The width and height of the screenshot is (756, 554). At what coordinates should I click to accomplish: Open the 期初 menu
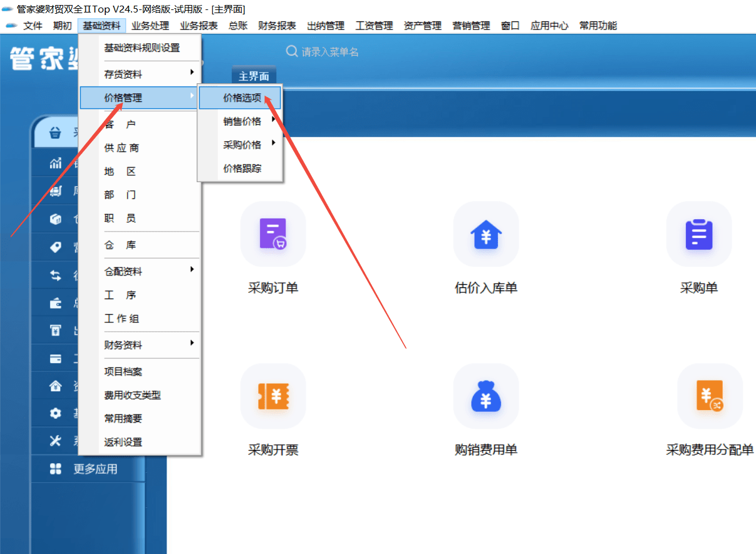click(62, 26)
